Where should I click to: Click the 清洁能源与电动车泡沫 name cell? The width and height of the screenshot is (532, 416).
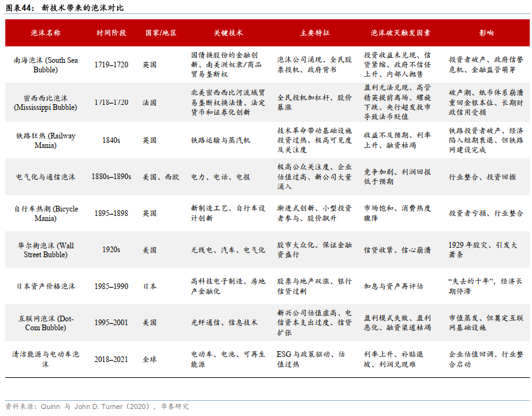point(46,359)
